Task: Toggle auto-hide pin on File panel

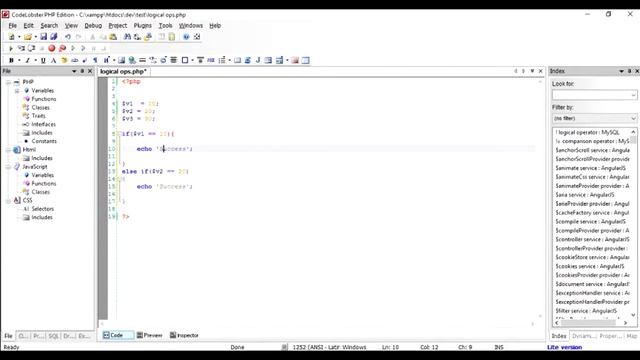Action: click(82, 71)
